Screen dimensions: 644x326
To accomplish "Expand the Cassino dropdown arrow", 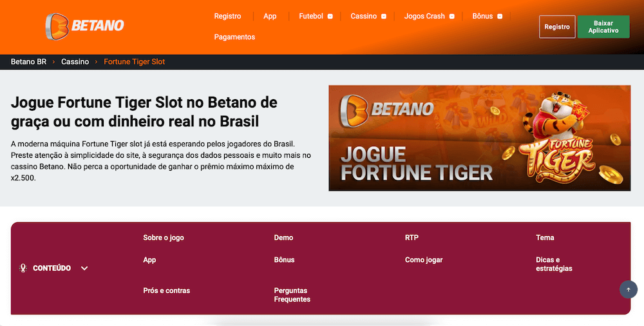I will click(384, 17).
